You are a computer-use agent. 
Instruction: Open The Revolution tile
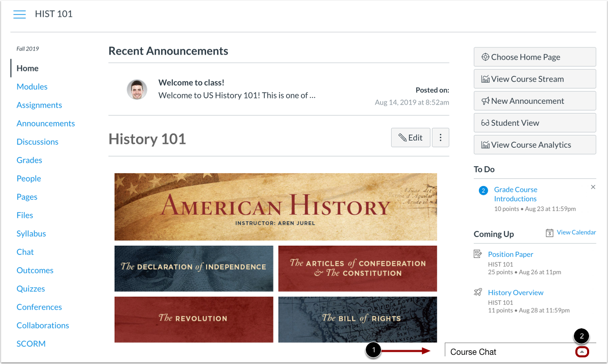[194, 320]
